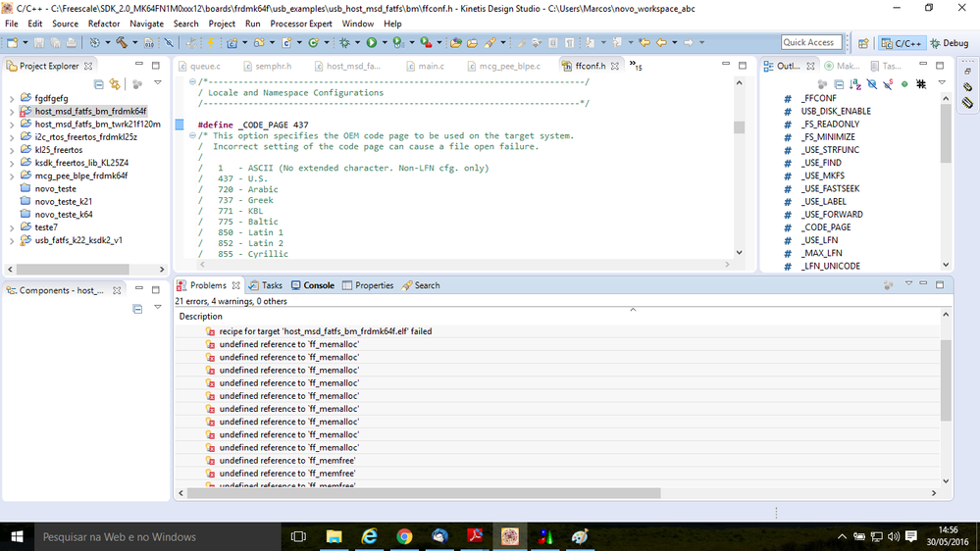
Task: Open Problems view menu dropdown
Action: coord(908,283)
